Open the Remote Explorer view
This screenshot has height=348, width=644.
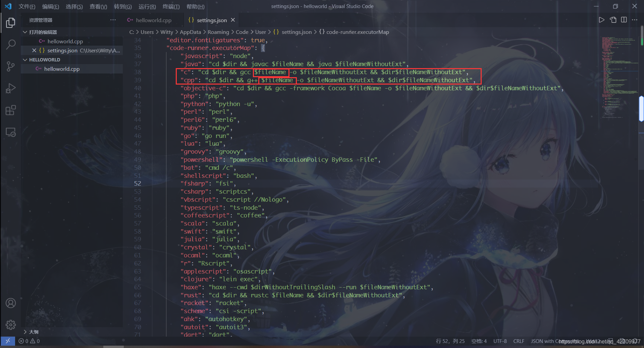(10, 132)
